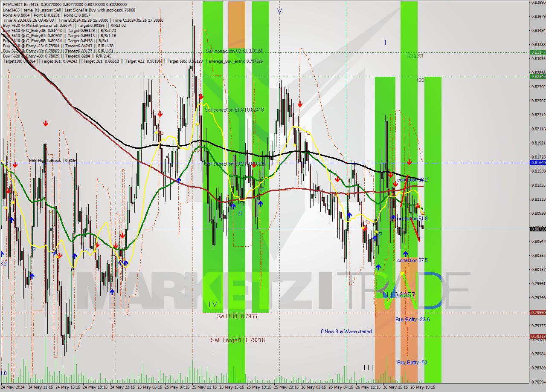Select the blue 'correction 87.5' label
The width and height of the screenshot is (546, 392).
point(412,260)
